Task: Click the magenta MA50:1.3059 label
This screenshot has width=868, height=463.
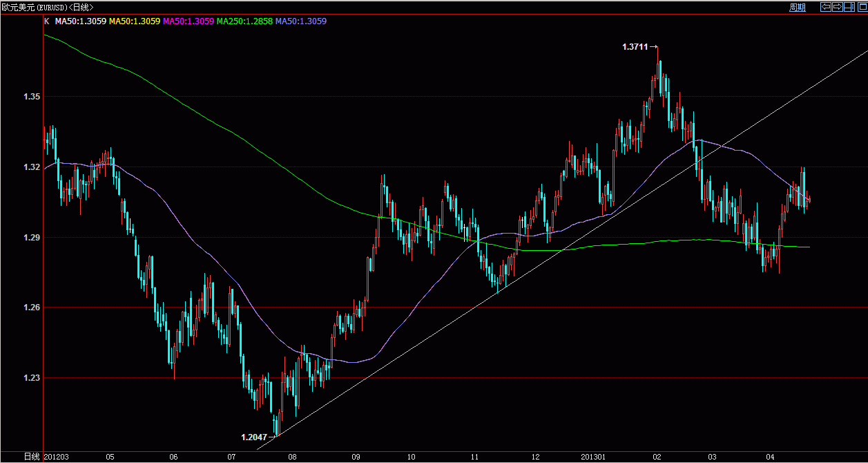Action: (x=188, y=21)
